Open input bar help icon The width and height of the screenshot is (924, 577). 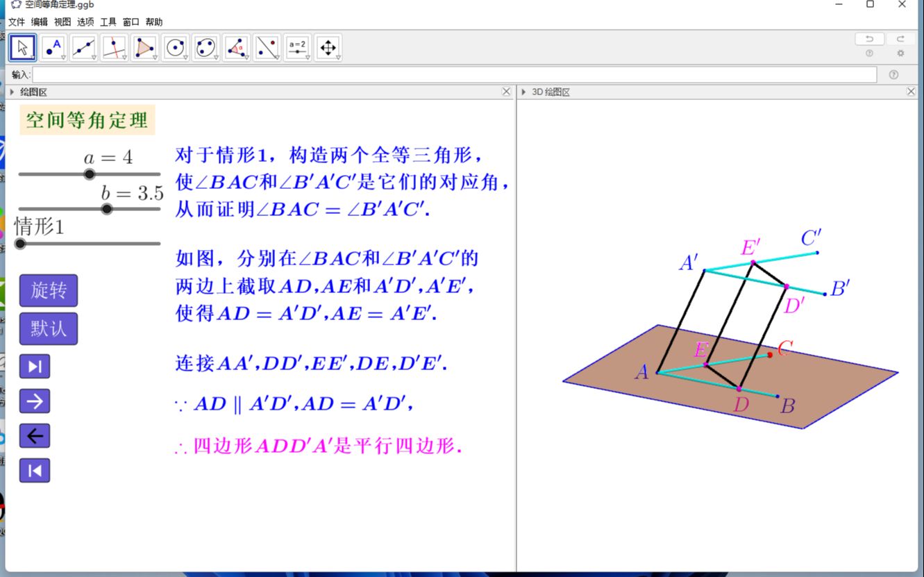[893, 75]
